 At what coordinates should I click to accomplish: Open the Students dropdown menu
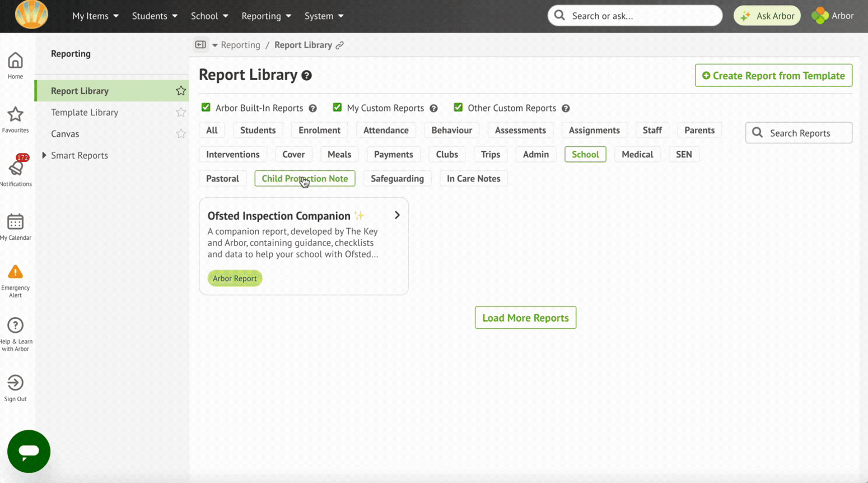point(155,16)
